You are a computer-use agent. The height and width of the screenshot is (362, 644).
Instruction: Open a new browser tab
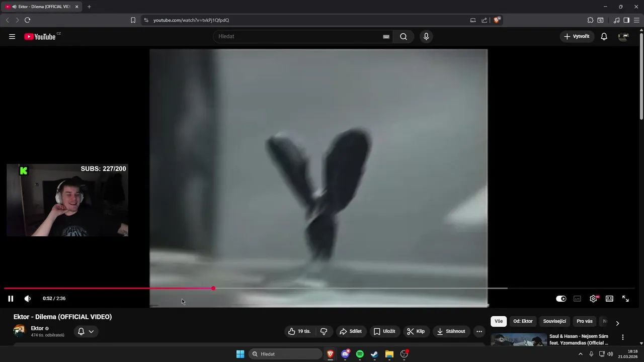click(x=89, y=7)
